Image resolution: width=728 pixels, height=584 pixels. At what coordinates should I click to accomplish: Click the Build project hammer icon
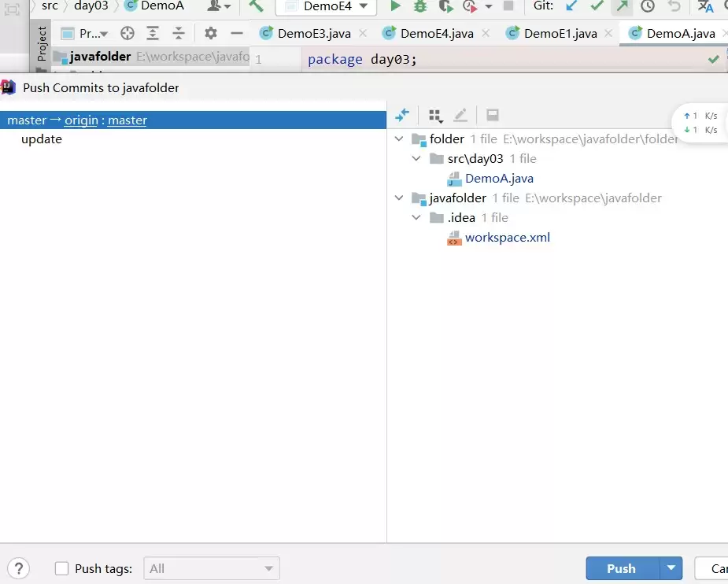click(256, 6)
